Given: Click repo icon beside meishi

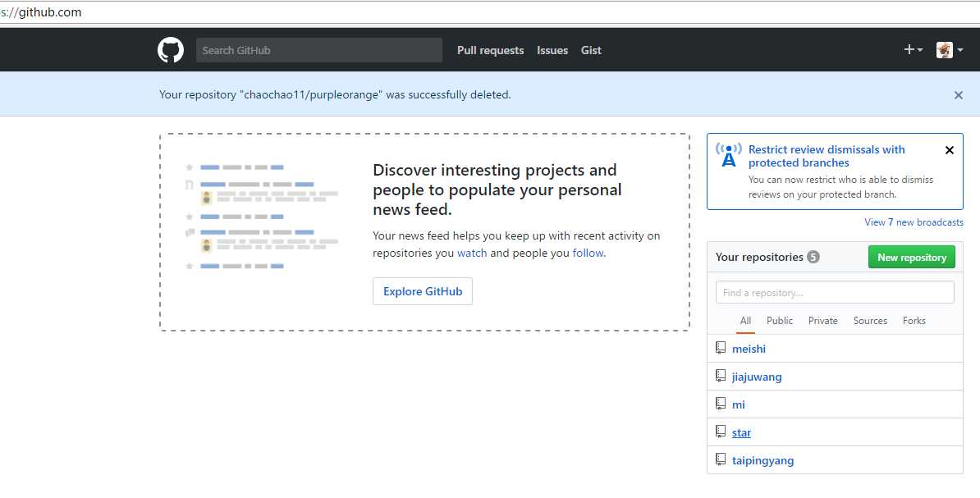Looking at the screenshot, I should [x=721, y=348].
